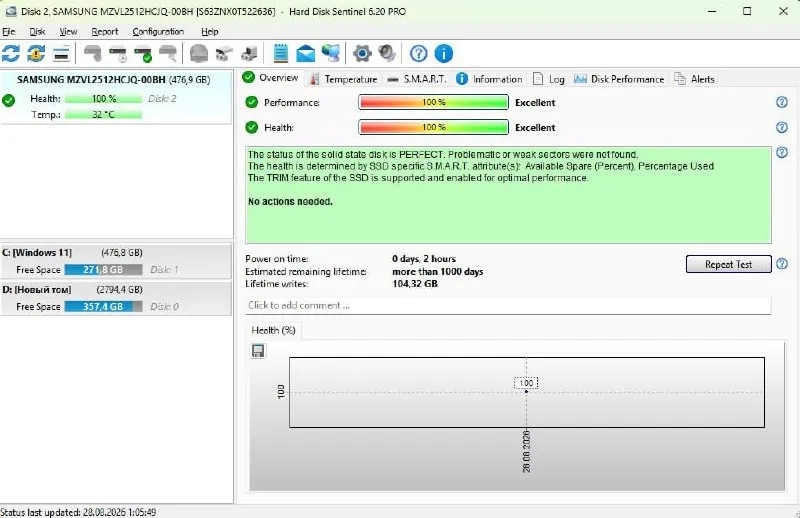This screenshot has height=518, width=800.
Task: Click the blue info toolbar icon
Action: pos(444,53)
